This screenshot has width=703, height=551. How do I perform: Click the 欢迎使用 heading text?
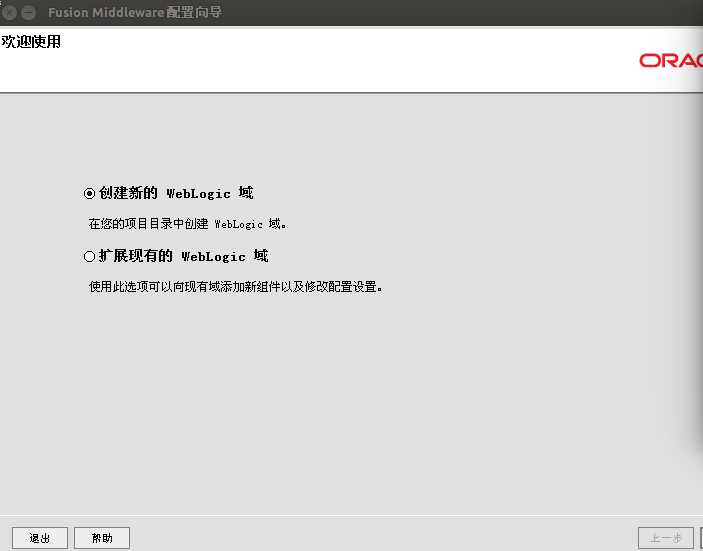point(31,42)
